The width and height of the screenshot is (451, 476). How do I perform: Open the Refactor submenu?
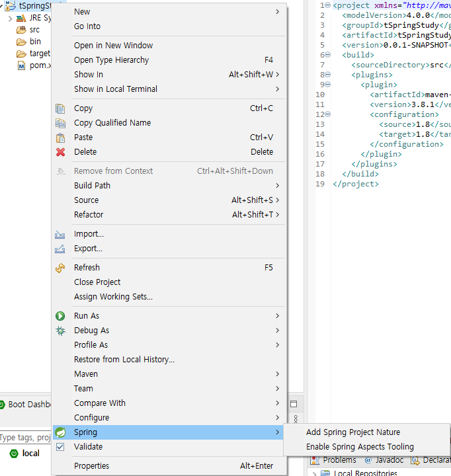[169, 215]
